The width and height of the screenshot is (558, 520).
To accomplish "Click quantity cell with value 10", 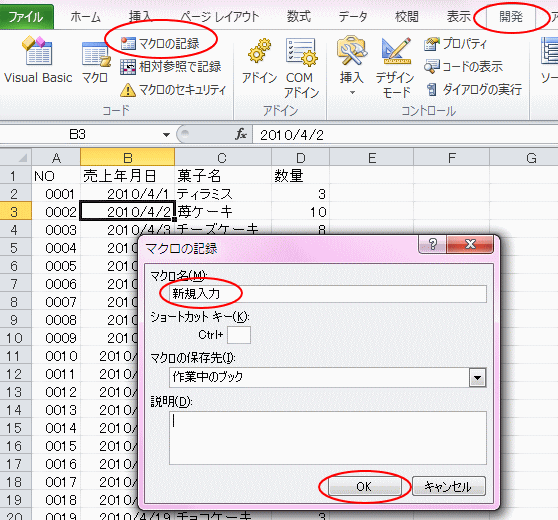I will click(x=300, y=212).
